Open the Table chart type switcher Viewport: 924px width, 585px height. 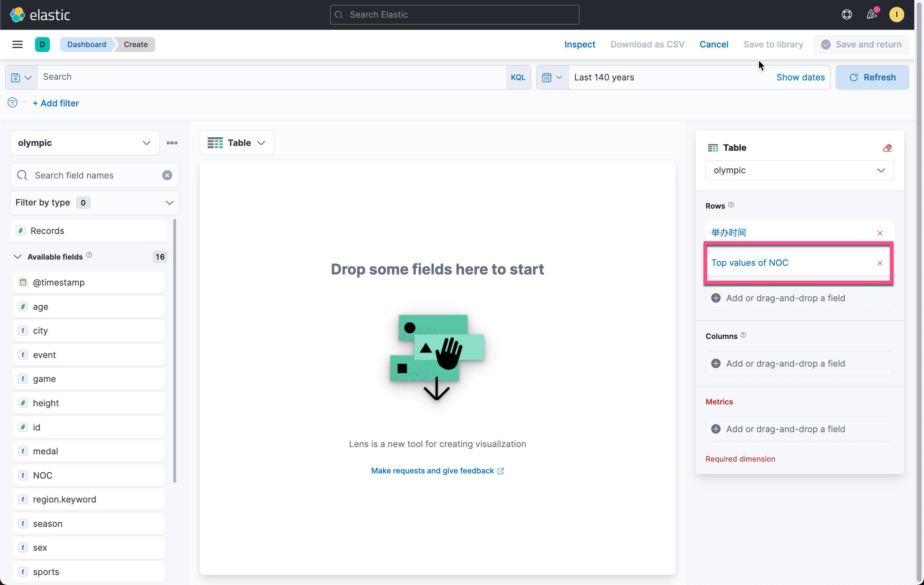[x=236, y=143]
